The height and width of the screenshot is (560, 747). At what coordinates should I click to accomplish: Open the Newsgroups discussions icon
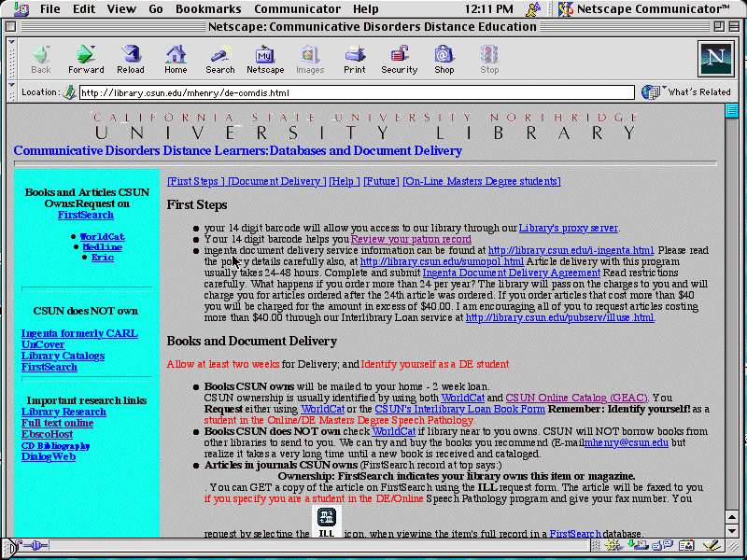662,545
